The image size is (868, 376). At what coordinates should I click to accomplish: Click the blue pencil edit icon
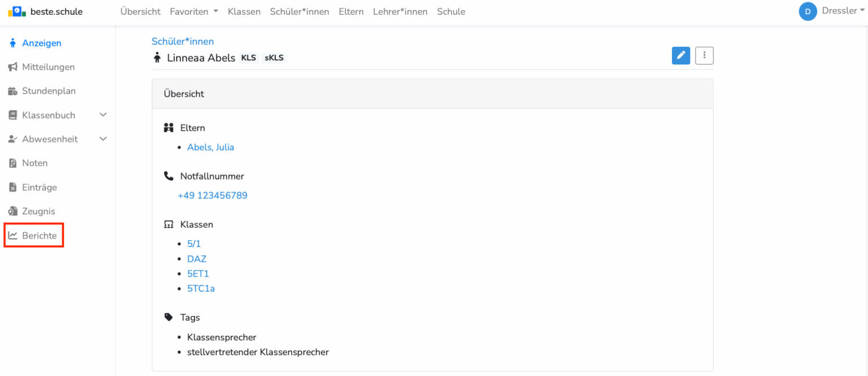pos(681,55)
